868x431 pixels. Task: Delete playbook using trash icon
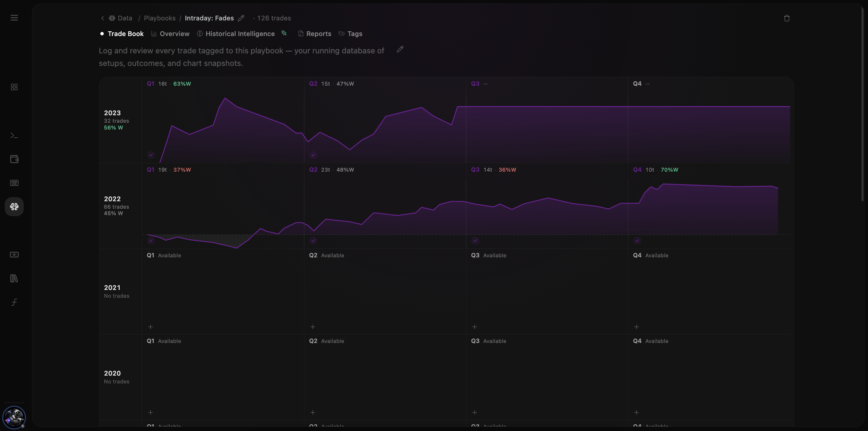click(x=787, y=18)
